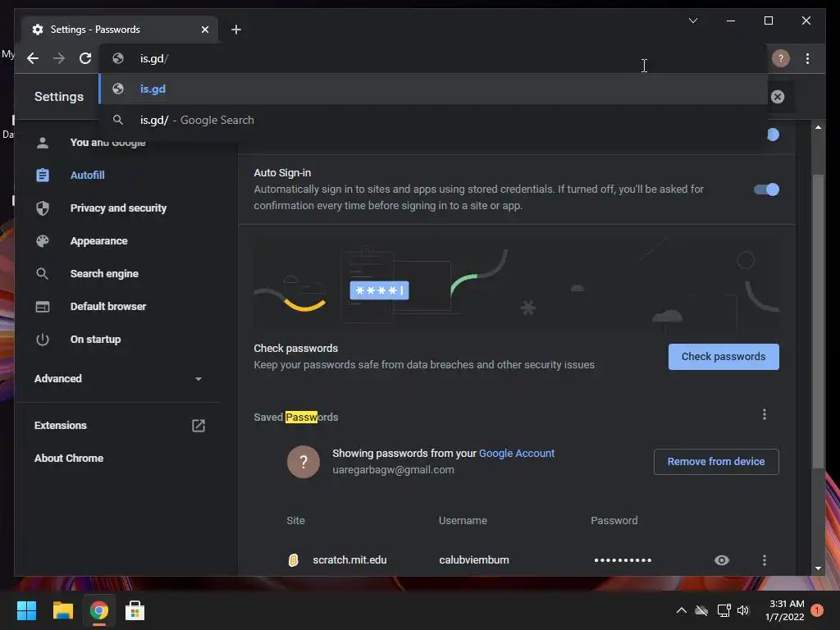The width and height of the screenshot is (840, 630).
Task: Click the volume speaker tray icon
Action: pyautogui.click(x=743, y=610)
